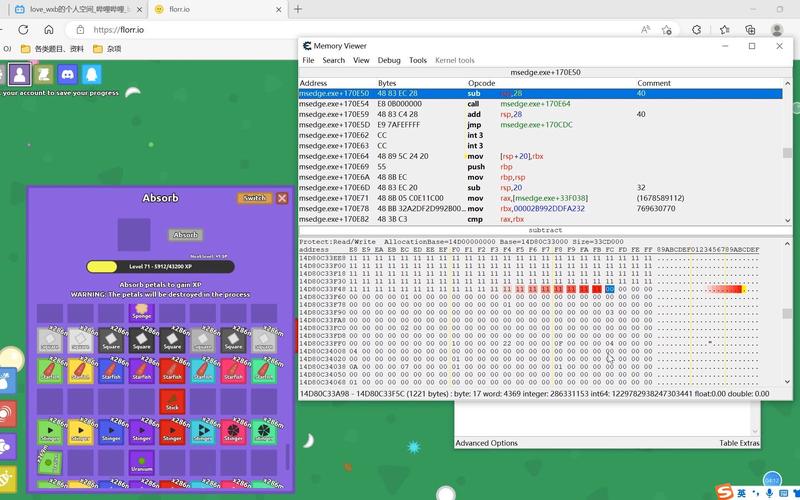The image size is (800, 500).
Task: Click Edge favorites star icon in toolbar
Action: (666, 30)
